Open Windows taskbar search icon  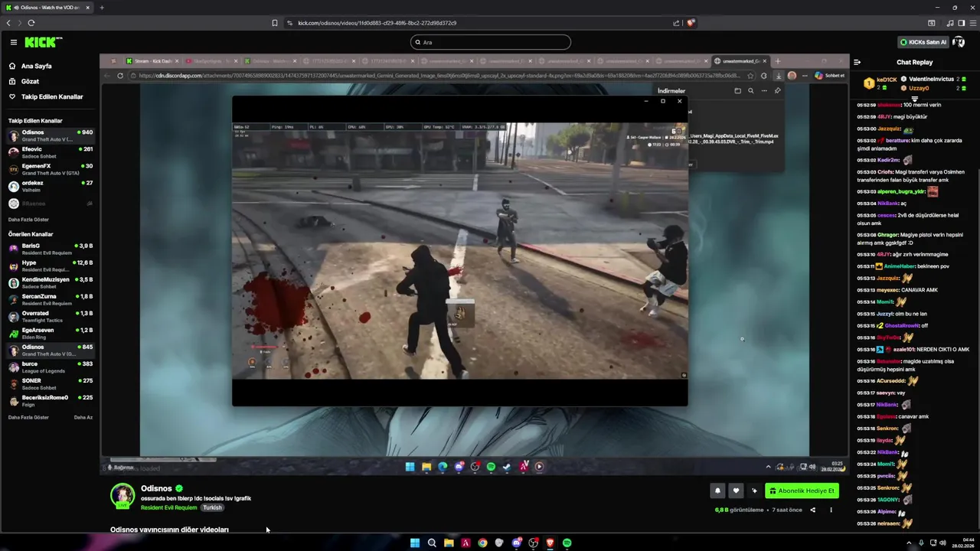[x=432, y=543]
